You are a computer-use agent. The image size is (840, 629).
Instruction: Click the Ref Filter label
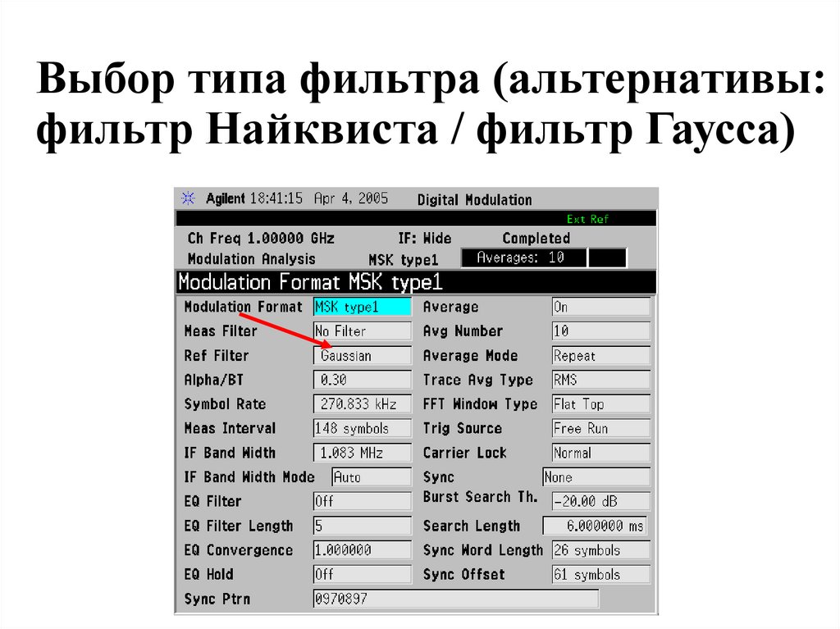[x=217, y=356]
